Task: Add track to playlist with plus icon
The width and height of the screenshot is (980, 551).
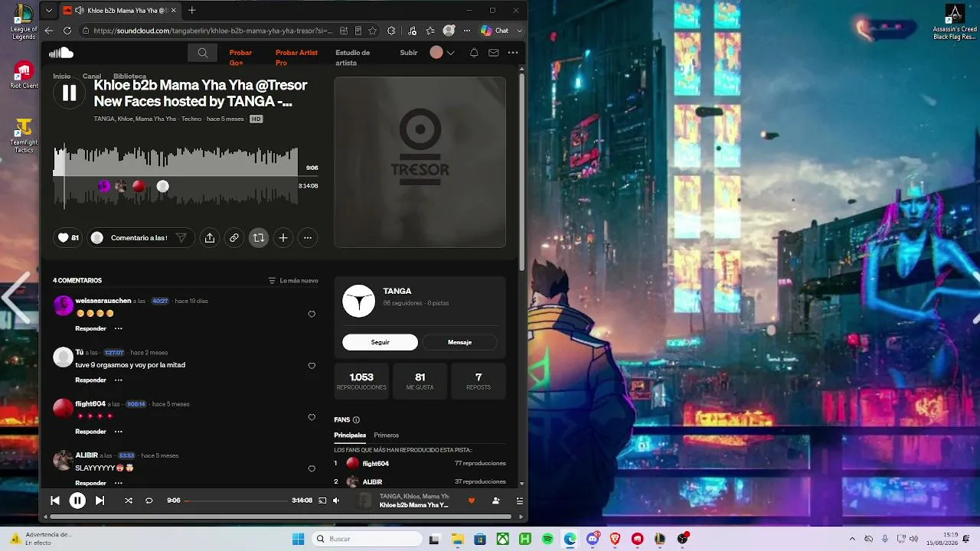Action: click(283, 238)
